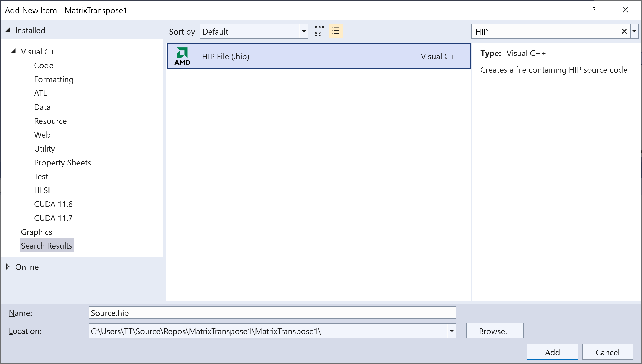642x364 pixels.
Task: Click the Name field containing Source.hip
Action: (x=272, y=313)
